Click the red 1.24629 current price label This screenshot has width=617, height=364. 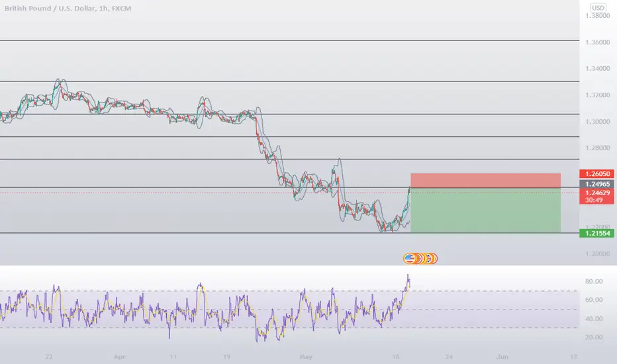coord(596,193)
